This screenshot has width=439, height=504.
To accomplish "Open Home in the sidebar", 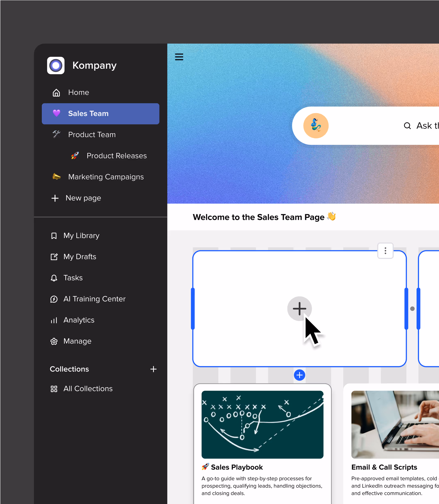I will click(78, 92).
